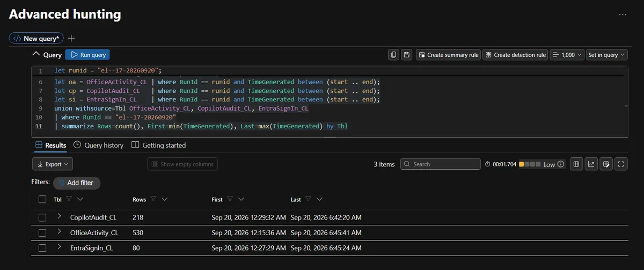Viewport: 644px width, 270px height.
Task: Open the 1,000 row limit dropdown
Action: (x=567, y=55)
